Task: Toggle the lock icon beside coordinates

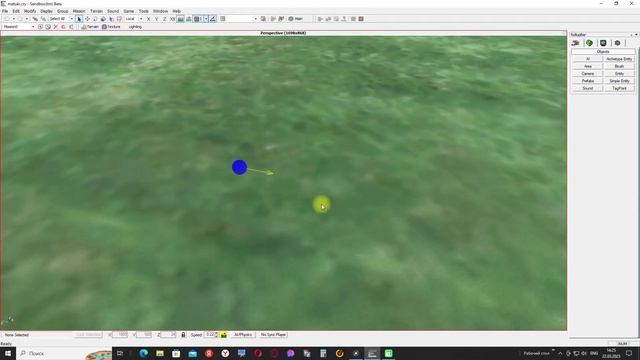Action: coord(183,335)
